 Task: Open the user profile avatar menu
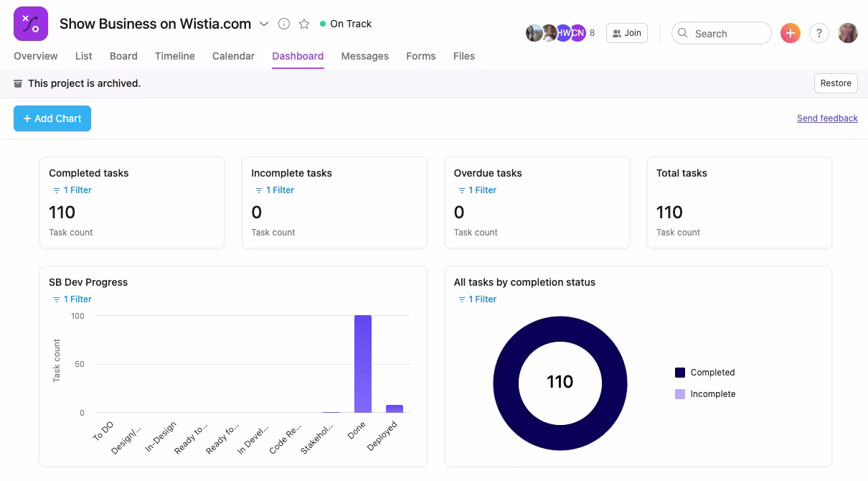point(848,33)
